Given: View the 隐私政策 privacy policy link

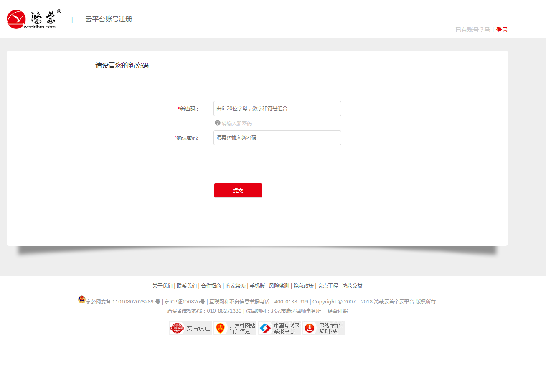Looking at the screenshot, I should tap(304, 286).
